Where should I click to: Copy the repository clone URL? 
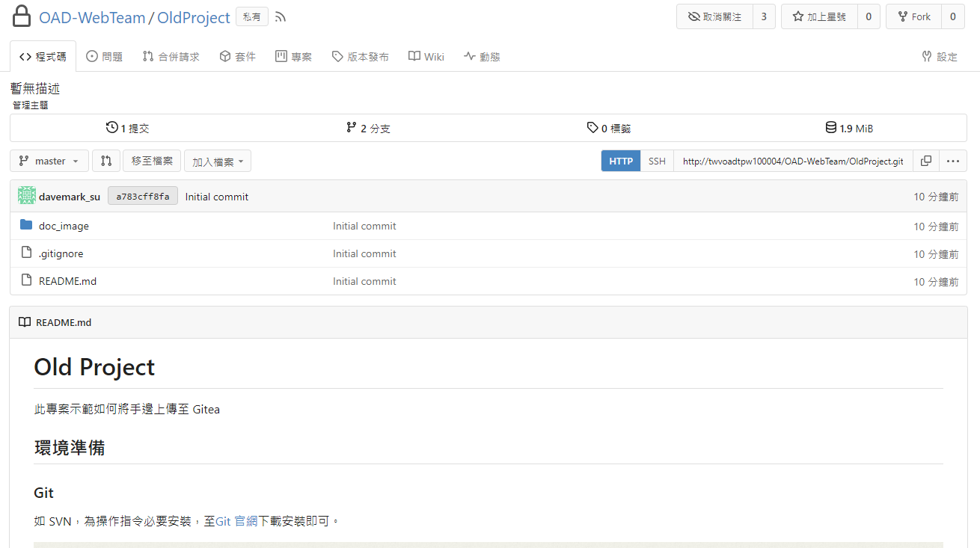click(926, 161)
